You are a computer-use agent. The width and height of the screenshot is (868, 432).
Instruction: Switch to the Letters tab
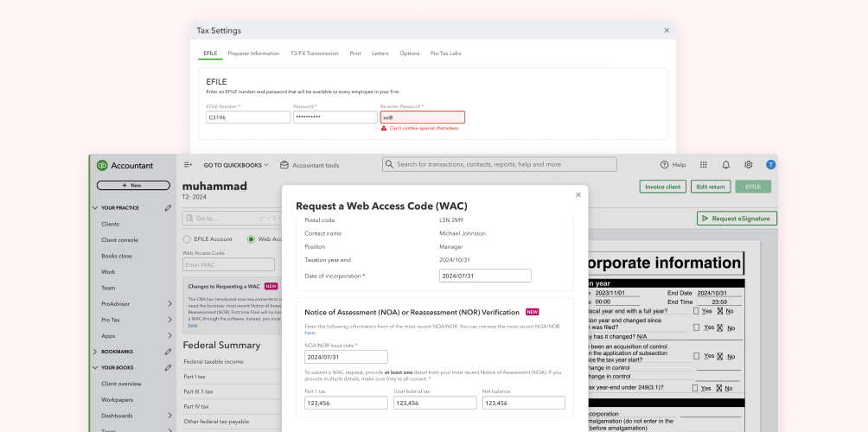pyautogui.click(x=380, y=54)
